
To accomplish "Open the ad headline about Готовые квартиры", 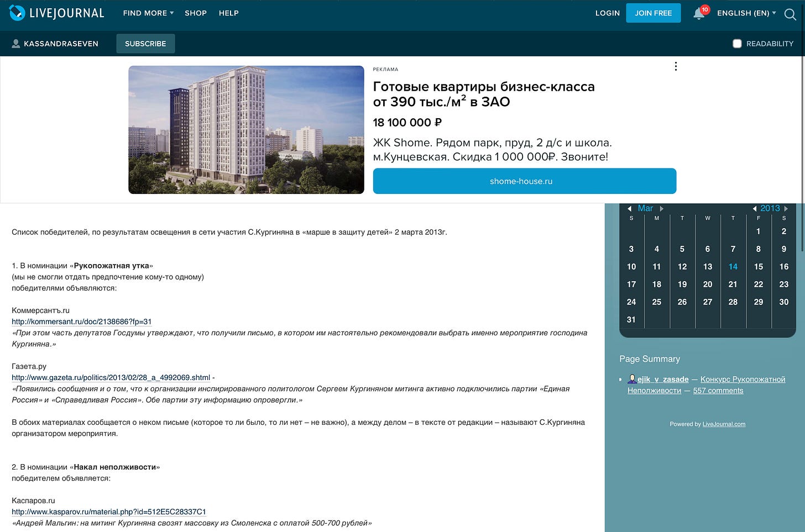I will 484,94.
